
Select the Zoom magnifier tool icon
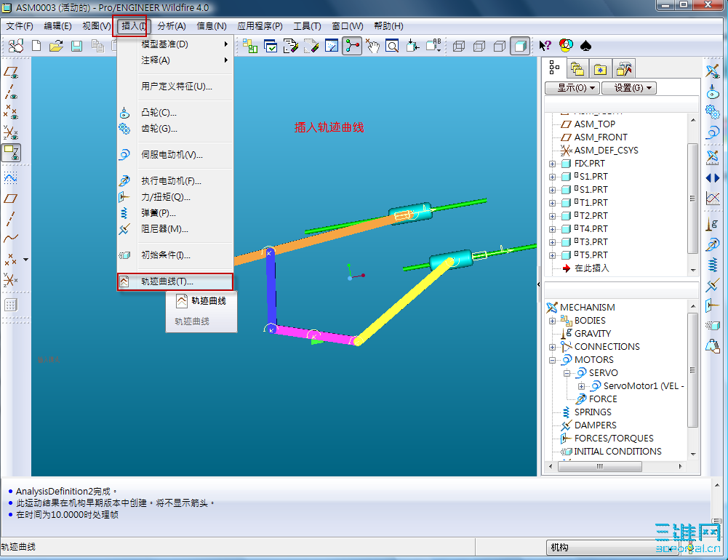click(392, 46)
